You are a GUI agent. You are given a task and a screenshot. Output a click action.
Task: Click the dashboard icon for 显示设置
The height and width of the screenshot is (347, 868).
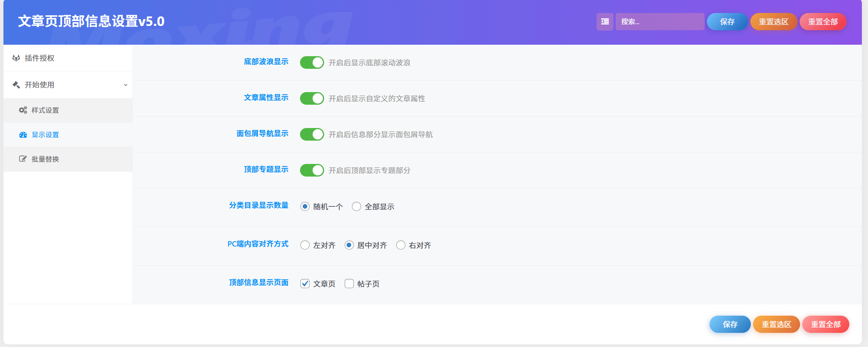click(23, 135)
